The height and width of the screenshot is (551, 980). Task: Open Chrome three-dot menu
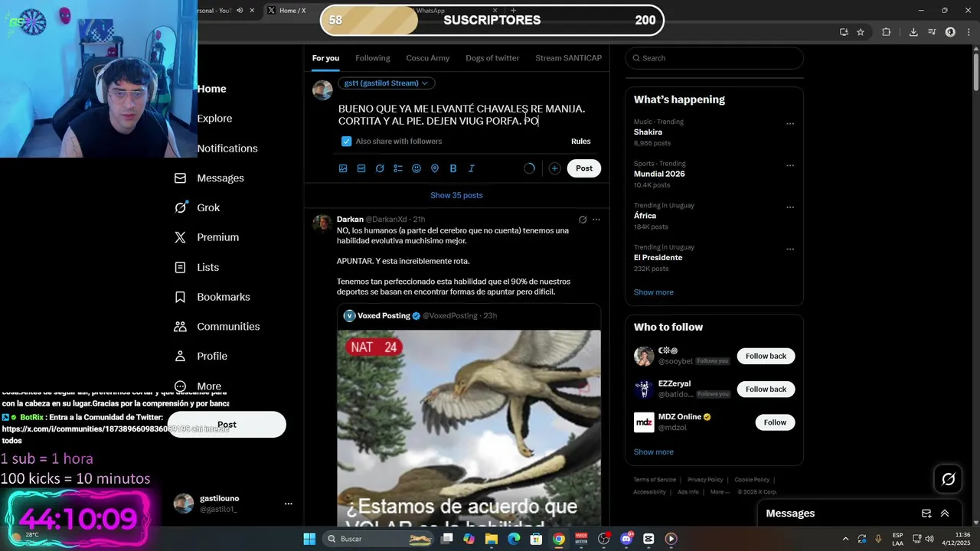click(x=967, y=32)
